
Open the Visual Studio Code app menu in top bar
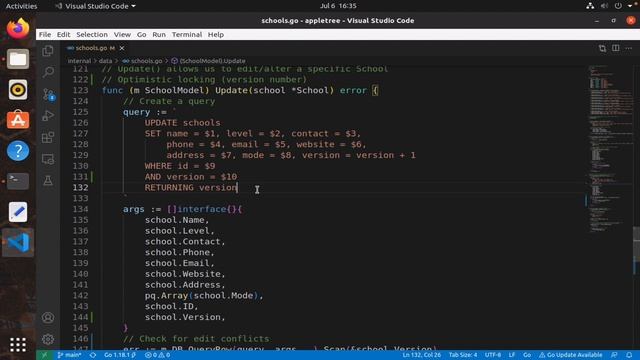(x=96, y=6)
